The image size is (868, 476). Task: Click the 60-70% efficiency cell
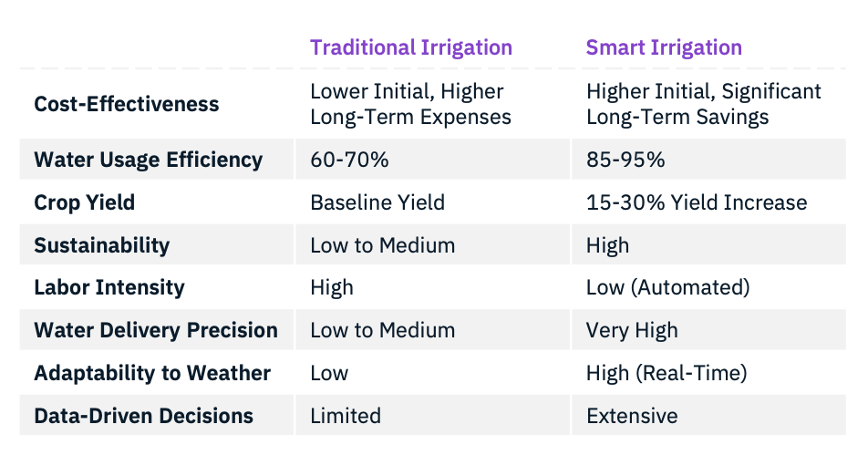[x=349, y=160]
